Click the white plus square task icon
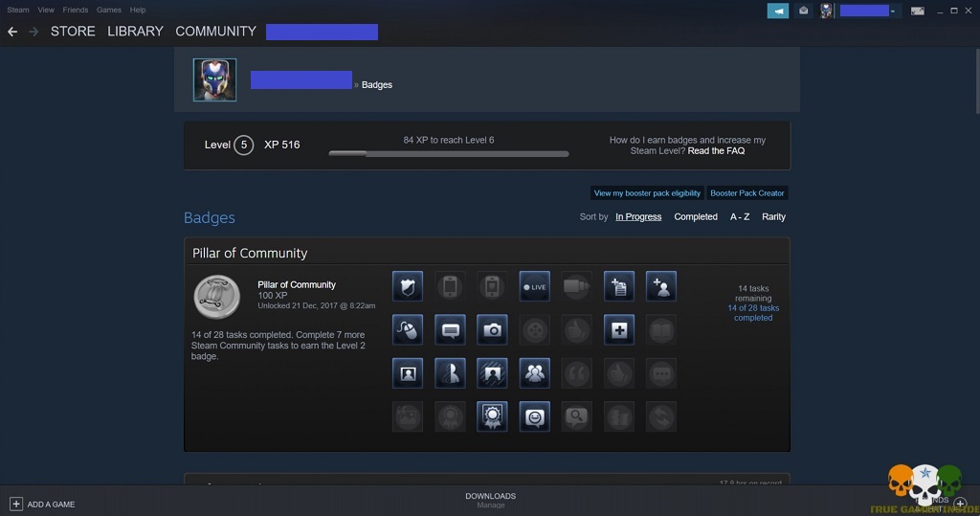The height and width of the screenshot is (516, 980). tap(619, 329)
